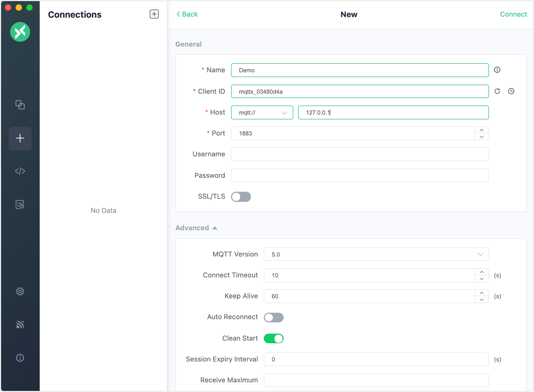Select the new connection plus icon in sidebar
534x392 pixels.
(x=20, y=138)
